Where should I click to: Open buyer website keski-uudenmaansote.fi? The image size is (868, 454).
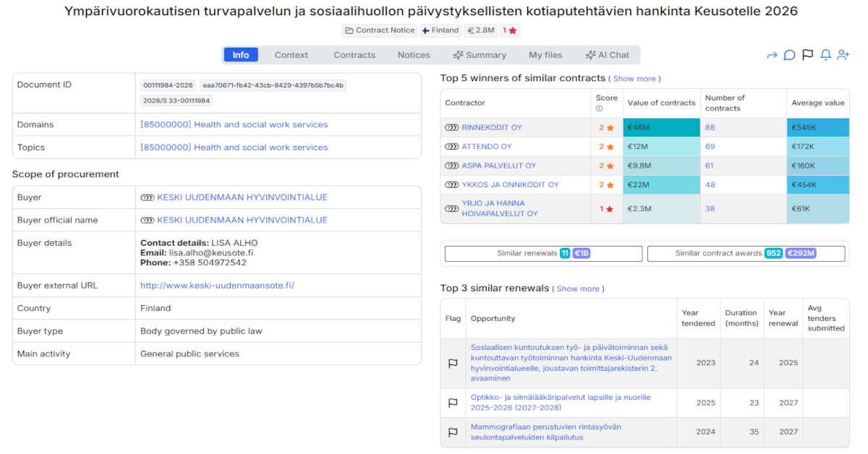point(217,285)
